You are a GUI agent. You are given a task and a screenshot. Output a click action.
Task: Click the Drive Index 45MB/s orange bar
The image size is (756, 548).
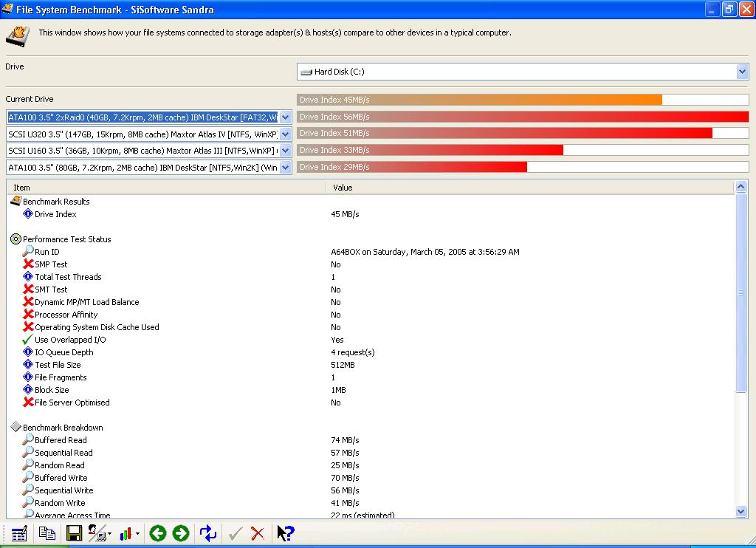480,100
